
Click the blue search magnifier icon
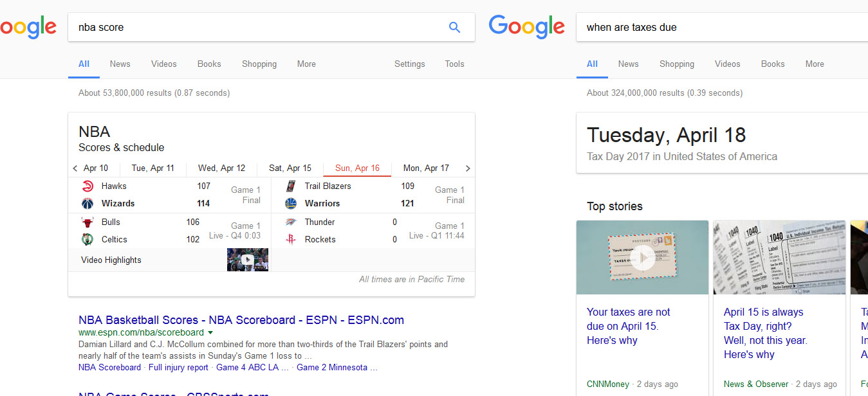tap(454, 27)
